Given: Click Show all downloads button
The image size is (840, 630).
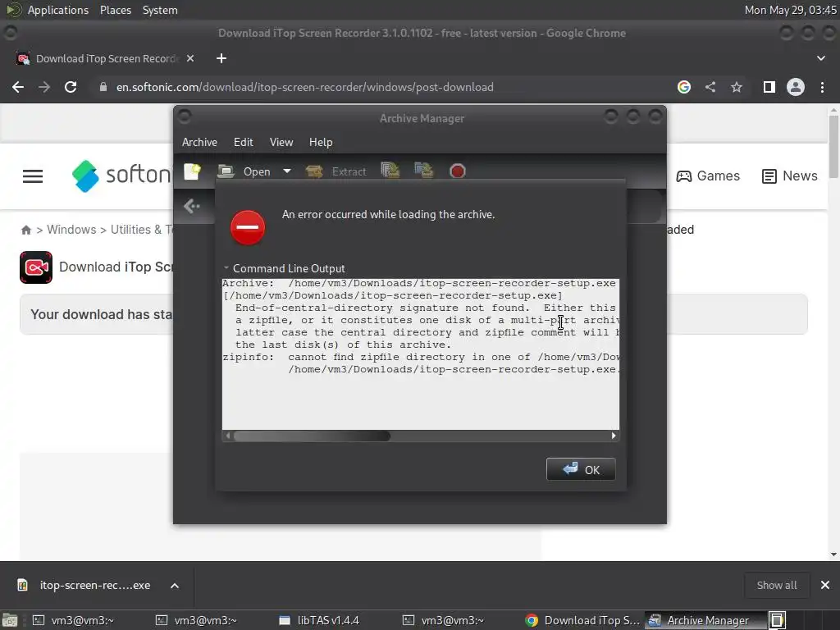Looking at the screenshot, I should [776, 586].
